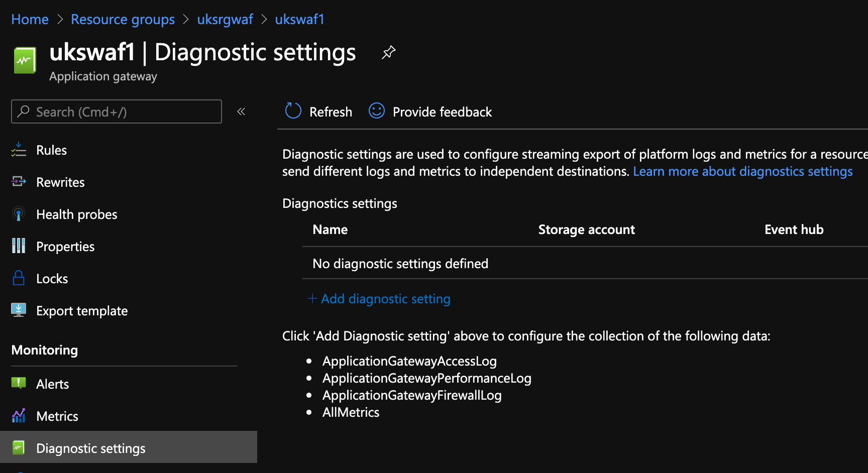
Task: Click the Metrics chart icon
Action: pyautogui.click(x=19, y=416)
